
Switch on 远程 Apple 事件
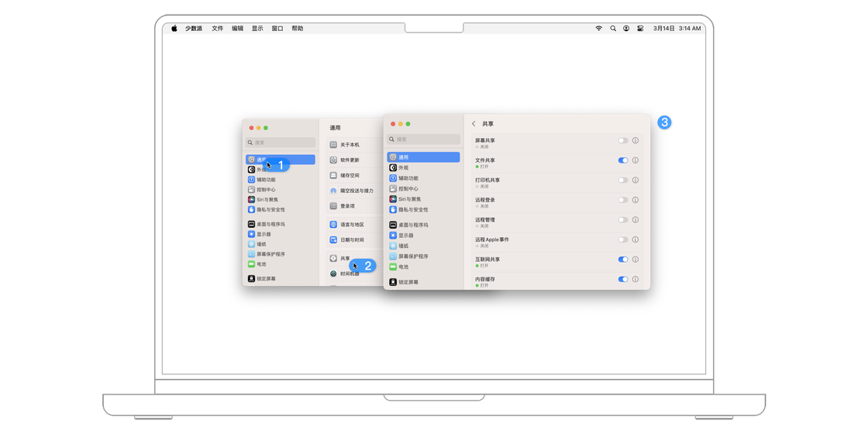point(623,239)
